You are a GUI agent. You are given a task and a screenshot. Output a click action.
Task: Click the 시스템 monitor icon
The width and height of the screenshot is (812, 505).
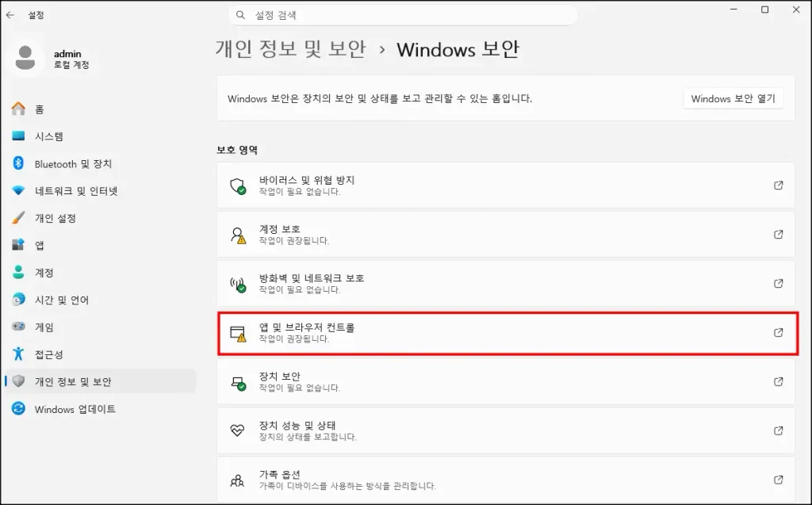tap(19, 136)
